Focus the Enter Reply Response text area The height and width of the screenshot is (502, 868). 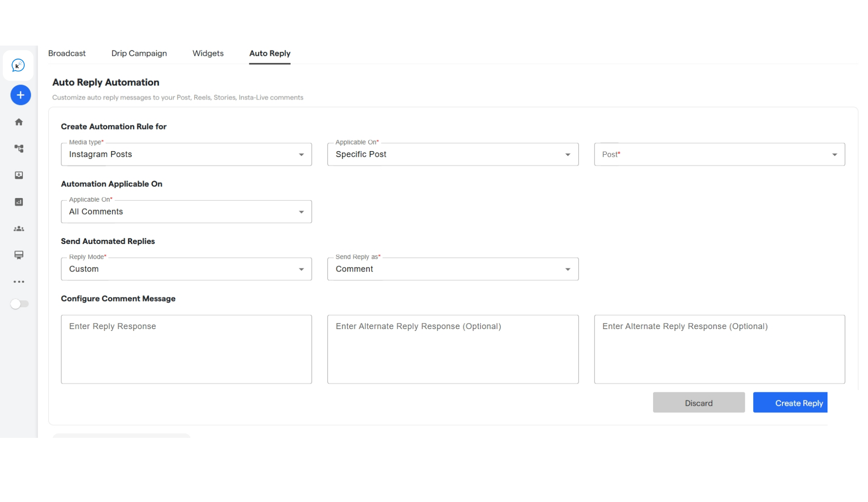(x=187, y=350)
